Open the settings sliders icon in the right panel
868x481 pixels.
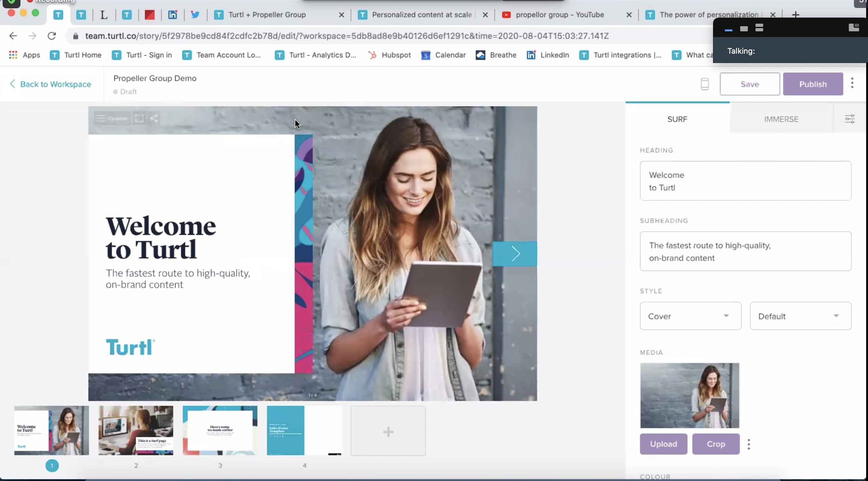(850, 119)
